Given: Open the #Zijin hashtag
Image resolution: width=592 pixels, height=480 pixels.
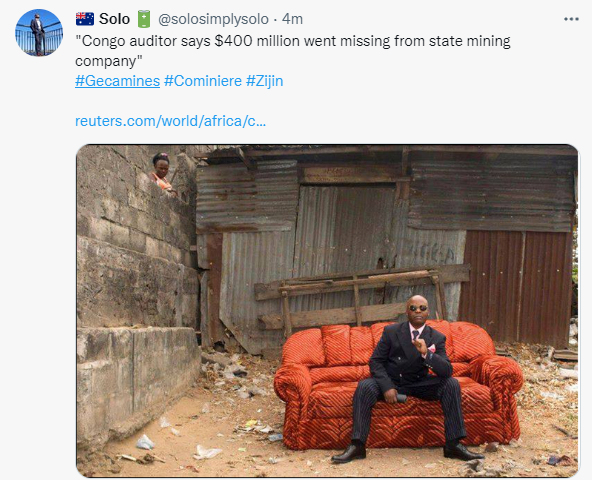Looking at the screenshot, I should point(264,81).
